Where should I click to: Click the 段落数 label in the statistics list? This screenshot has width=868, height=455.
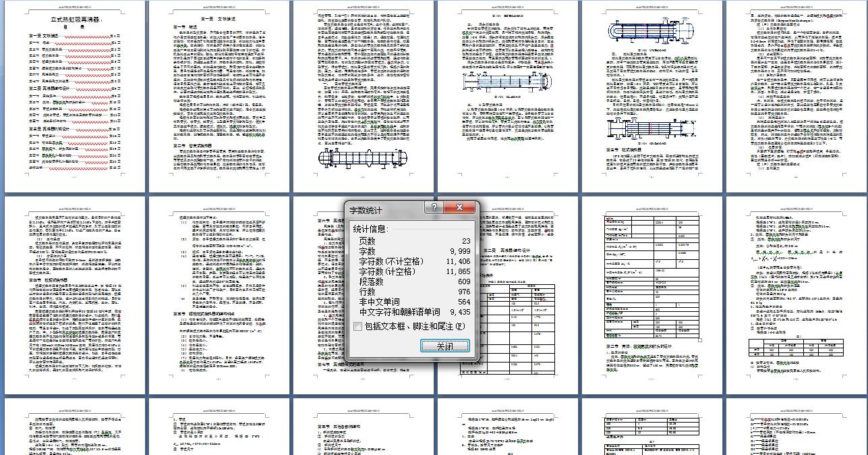pos(372,282)
